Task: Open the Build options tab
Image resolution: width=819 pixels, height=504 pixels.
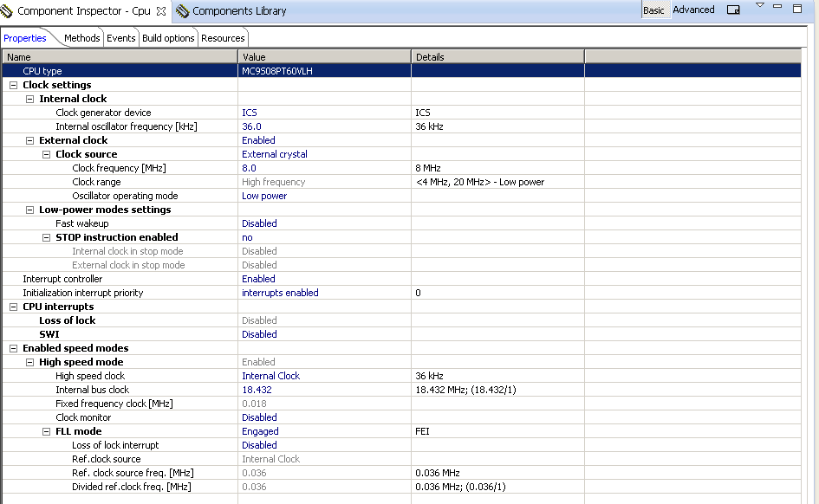Action: pos(168,38)
